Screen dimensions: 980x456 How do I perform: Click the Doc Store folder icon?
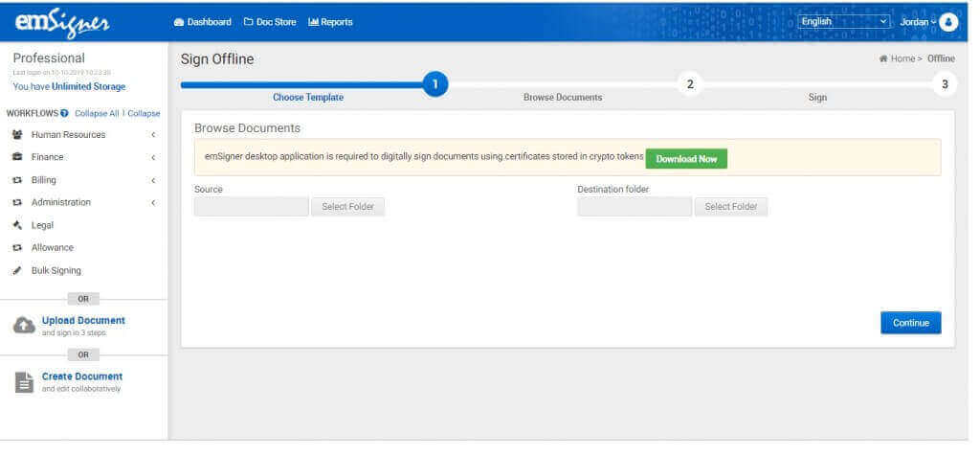248,22
